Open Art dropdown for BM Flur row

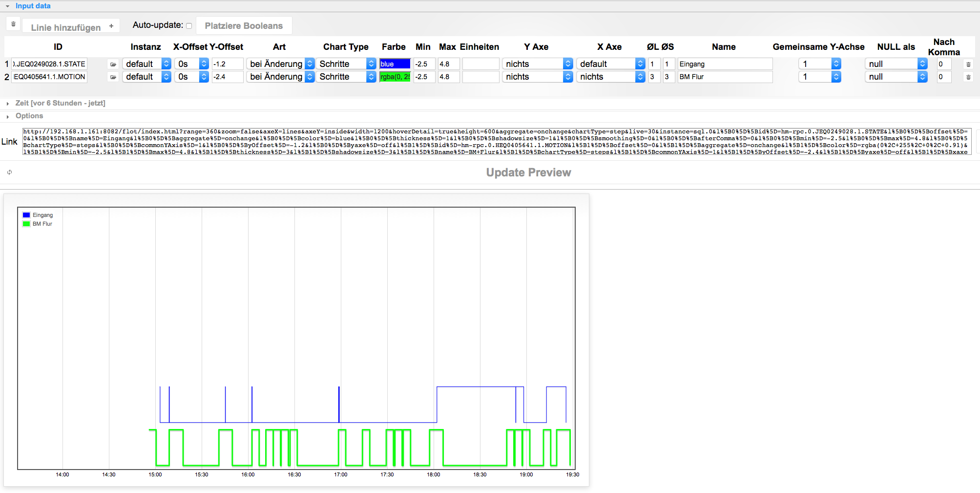point(280,77)
